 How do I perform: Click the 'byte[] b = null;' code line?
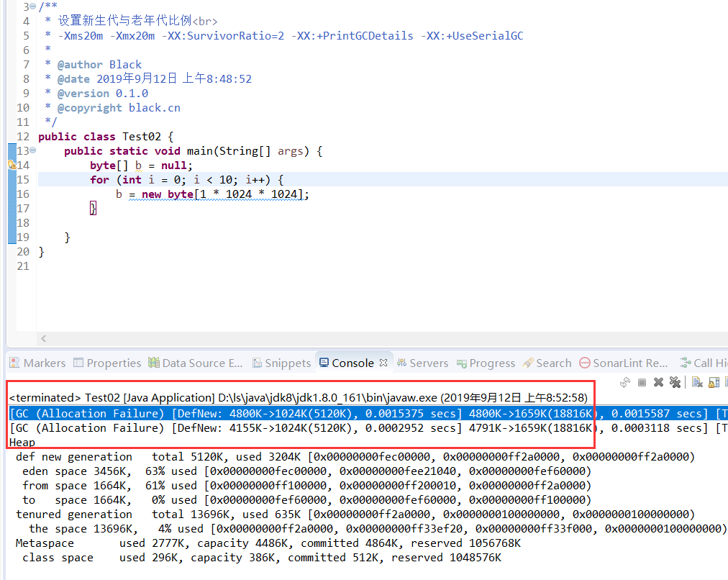[141, 166]
